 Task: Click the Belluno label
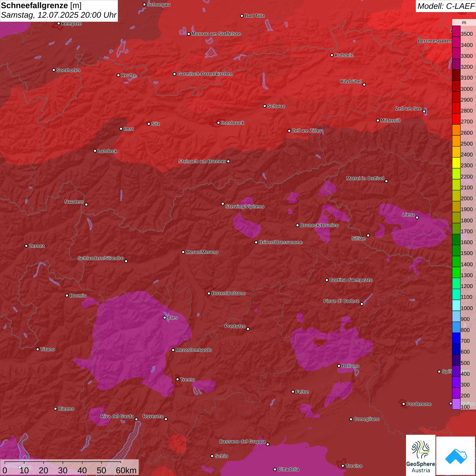tap(350, 366)
